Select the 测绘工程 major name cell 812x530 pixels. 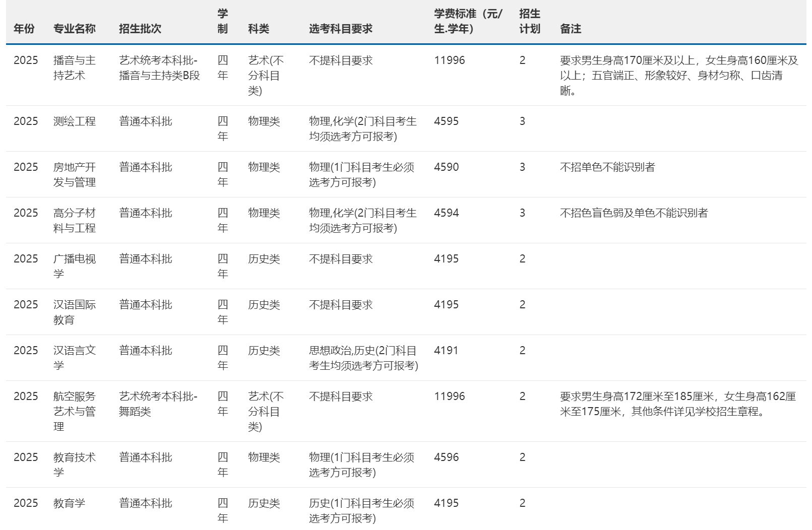click(x=74, y=121)
